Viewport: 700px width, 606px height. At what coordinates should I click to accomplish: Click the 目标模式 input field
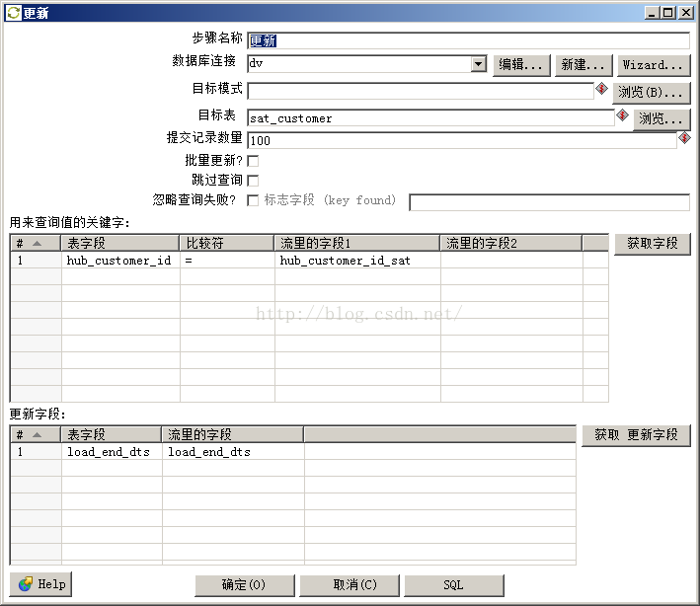420,91
